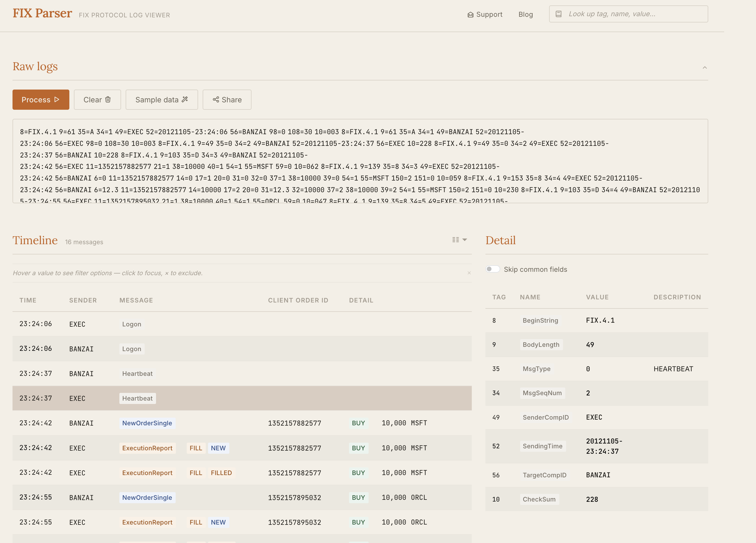Open the Support menu item
756x543 pixels.
click(x=489, y=14)
